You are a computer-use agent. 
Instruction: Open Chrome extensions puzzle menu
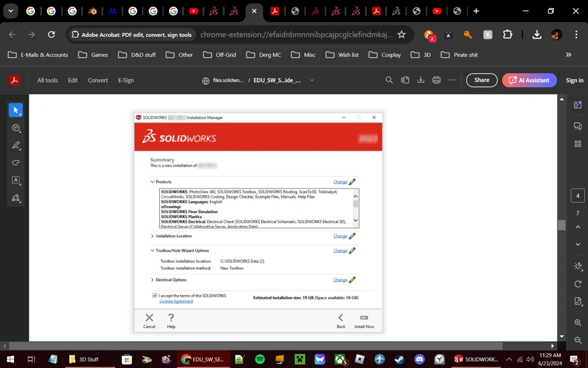coord(507,34)
